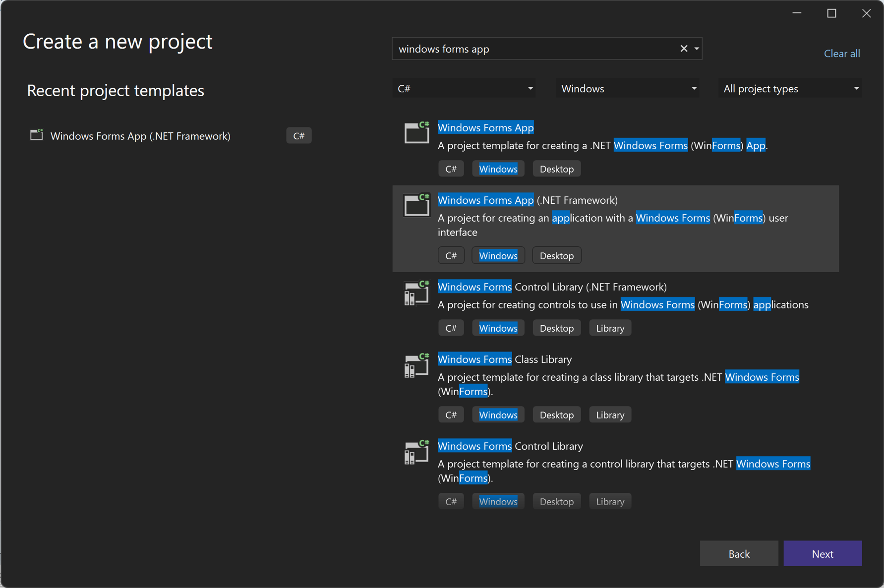Open the search history dropdown arrow
The width and height of the screenshot is (884, 588).
click(x=697, y=49)
